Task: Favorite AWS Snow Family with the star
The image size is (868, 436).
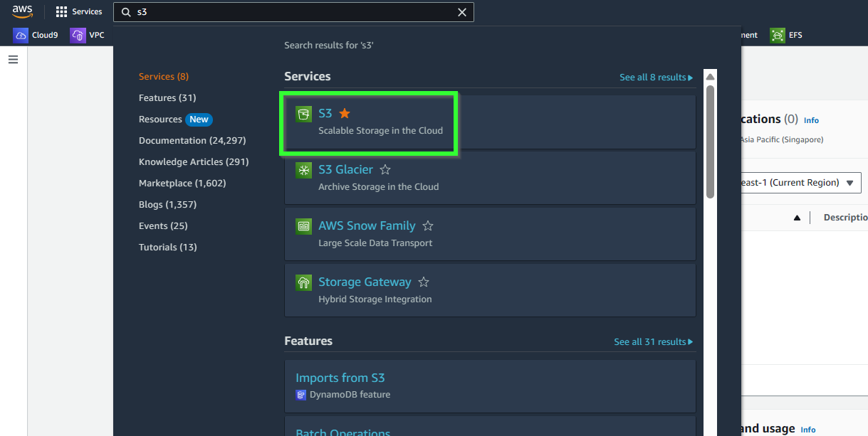Action: pyautogui.click(x=428, y=225)
